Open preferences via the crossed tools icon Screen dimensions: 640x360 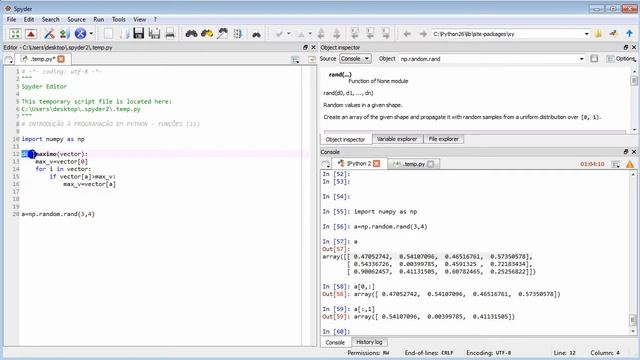pos(49,33)
